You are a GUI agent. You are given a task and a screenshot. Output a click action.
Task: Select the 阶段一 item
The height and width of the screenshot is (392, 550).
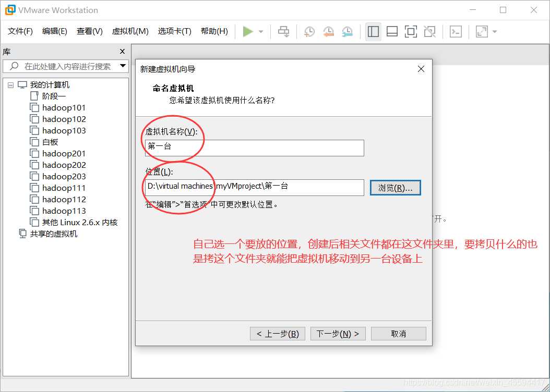point(54,96)
